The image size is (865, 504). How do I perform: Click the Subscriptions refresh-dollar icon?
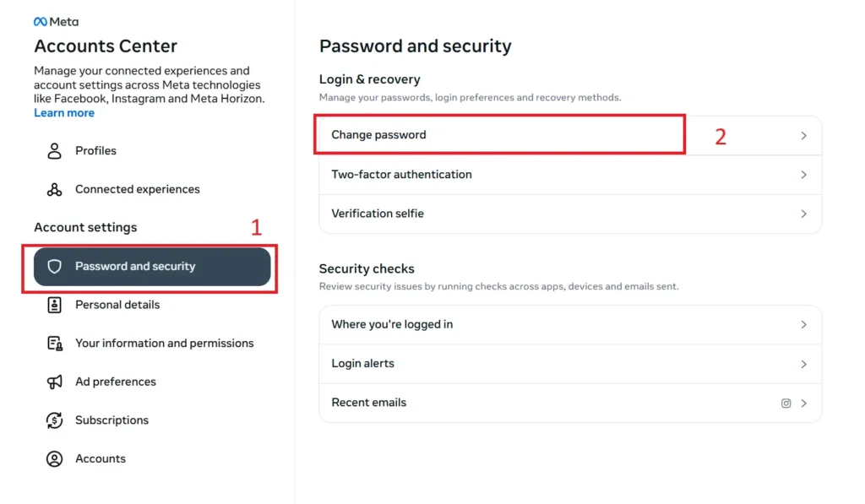[55, 420]
